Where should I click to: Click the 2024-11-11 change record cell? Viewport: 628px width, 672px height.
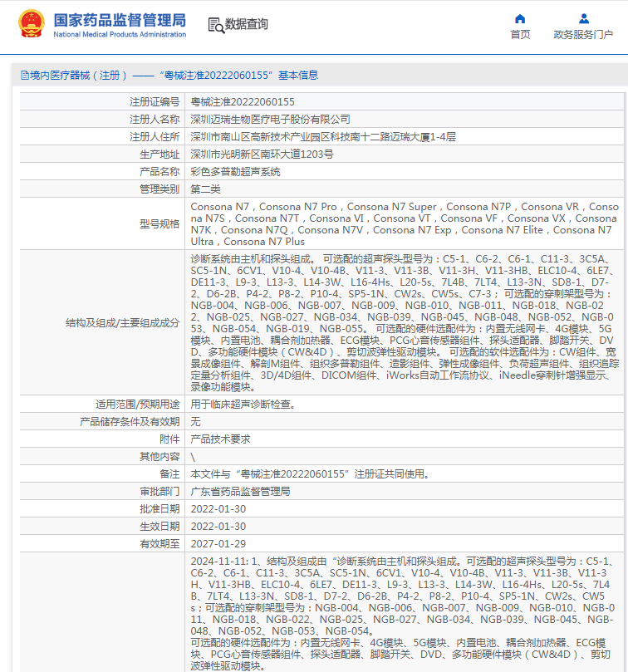click(405, 612)
